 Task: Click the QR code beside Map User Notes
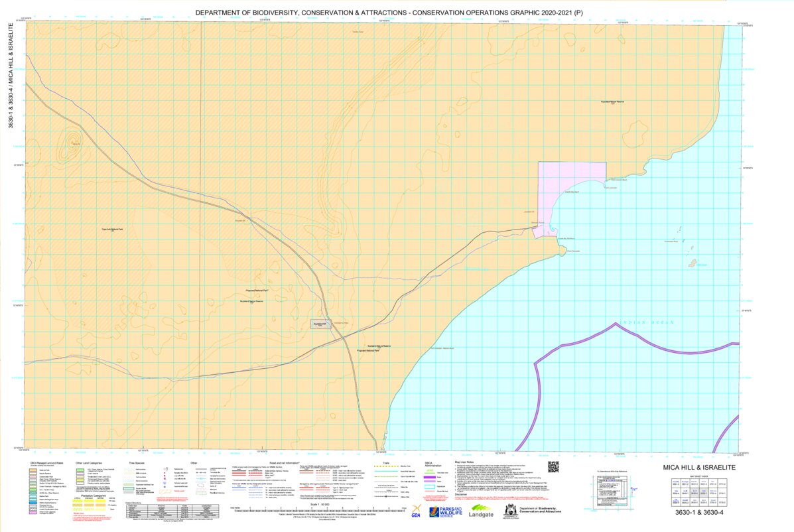point(553,466)
